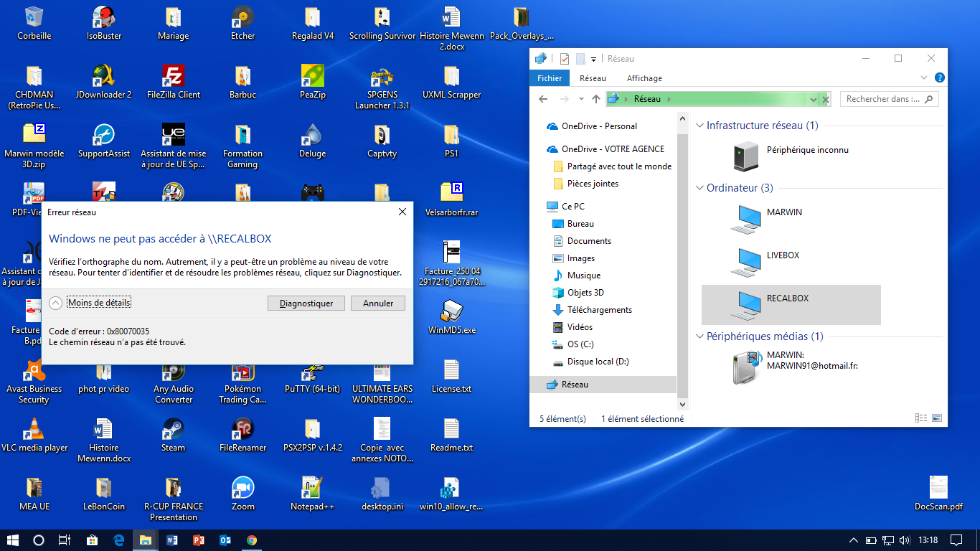The image size is (980, 551).
Task: Collapse the Ordinateur group
Action: coord(700,188)
